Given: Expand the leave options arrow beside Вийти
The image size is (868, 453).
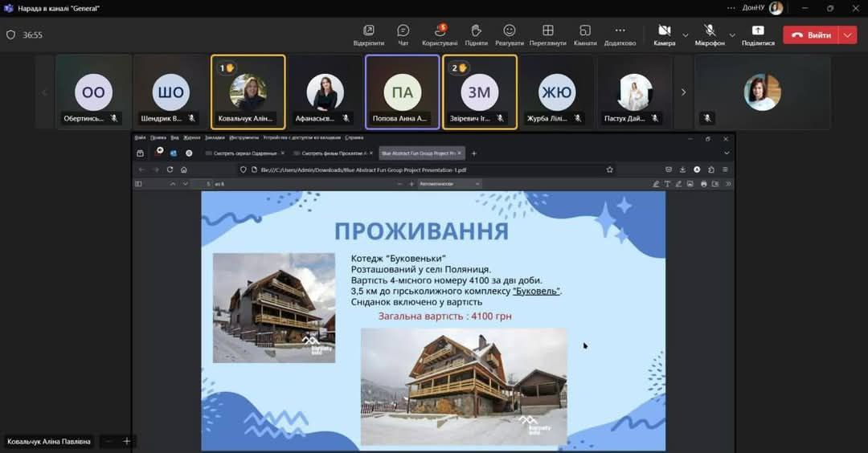Looking at the screenshot, I should point(848,35).
